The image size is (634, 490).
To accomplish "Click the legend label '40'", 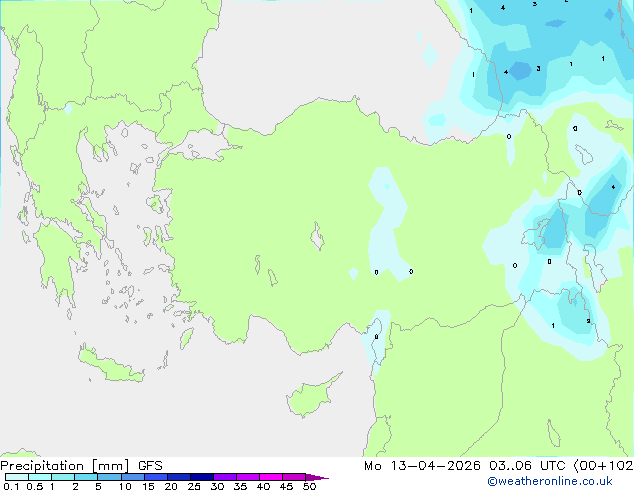I will pyautogui.click(x=263, y=486).
